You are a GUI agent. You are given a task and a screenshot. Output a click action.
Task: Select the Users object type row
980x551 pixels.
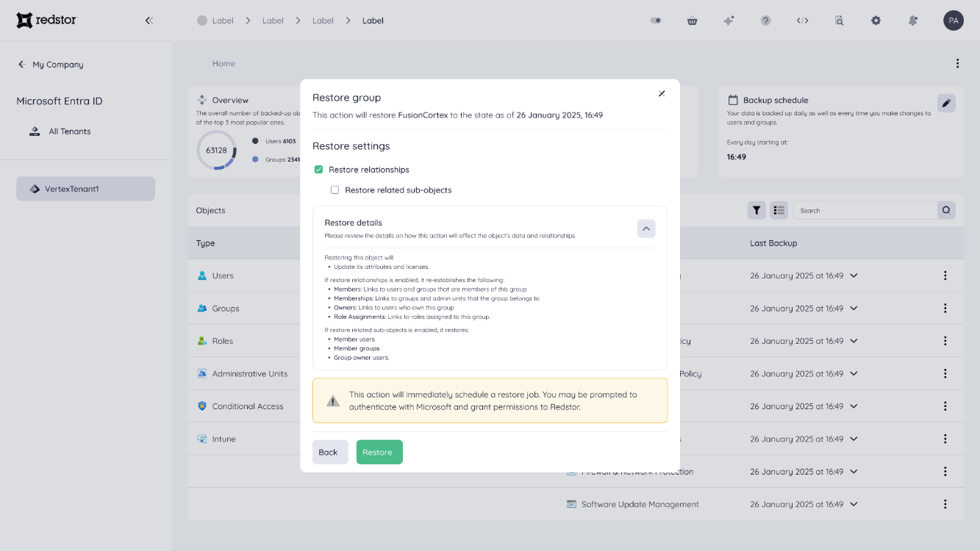(x=215, y=276)
